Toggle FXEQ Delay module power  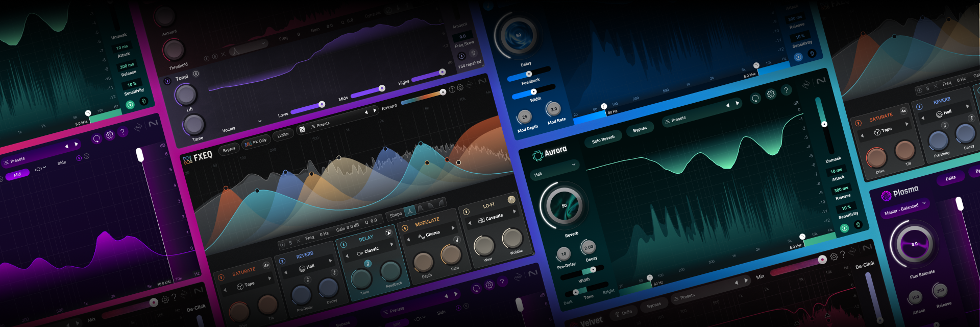tap(344, 245)
